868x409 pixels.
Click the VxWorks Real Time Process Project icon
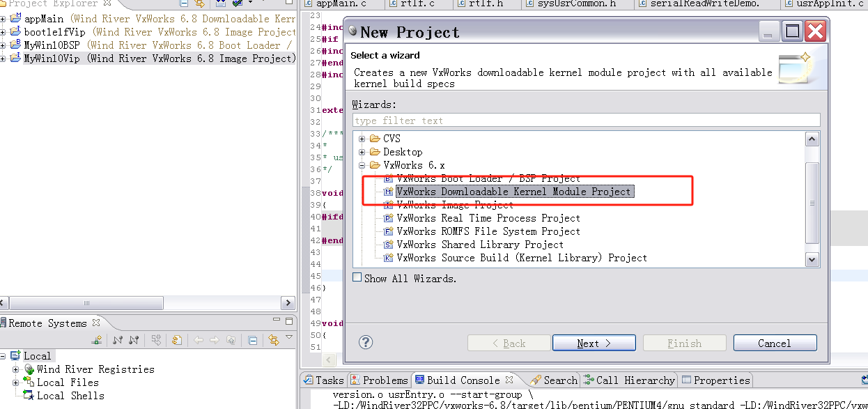389,218
